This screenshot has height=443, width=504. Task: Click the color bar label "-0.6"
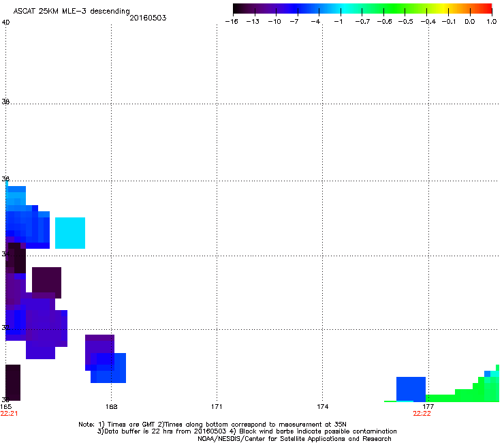pos(384,22)
